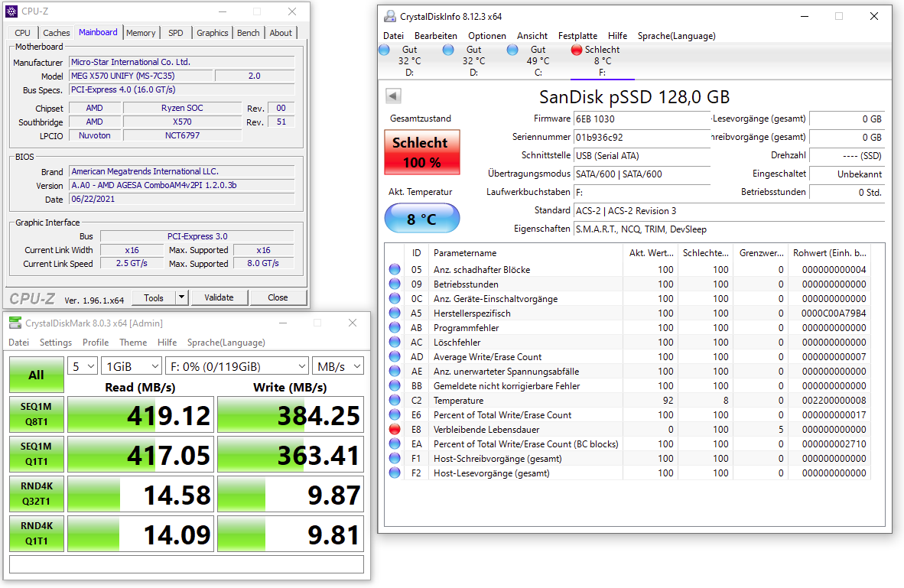Click the 419.12 read result cell
The width and height of the screenshot is (904, 588).
tap(141, 414)
